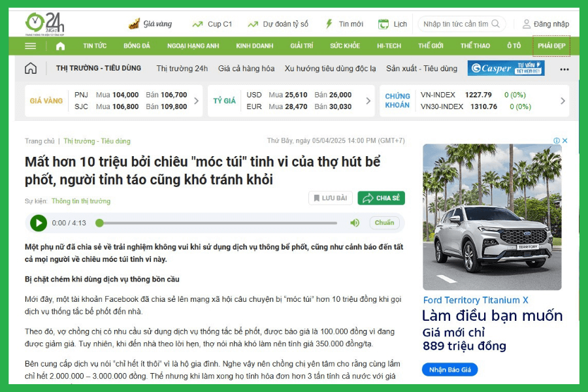Click the Chia sẻ share button
The image size is (588, 392).
coord(382,198)
